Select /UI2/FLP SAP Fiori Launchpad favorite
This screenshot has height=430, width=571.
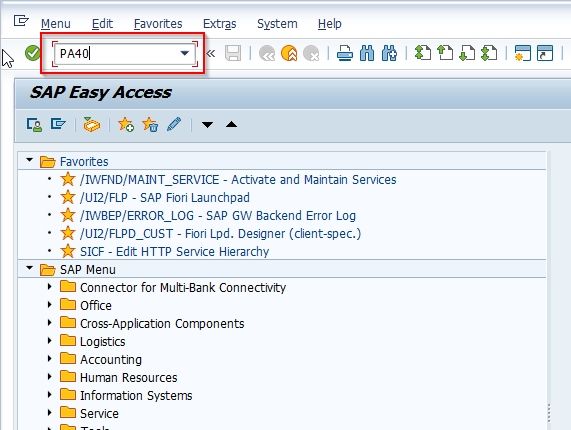165,198
